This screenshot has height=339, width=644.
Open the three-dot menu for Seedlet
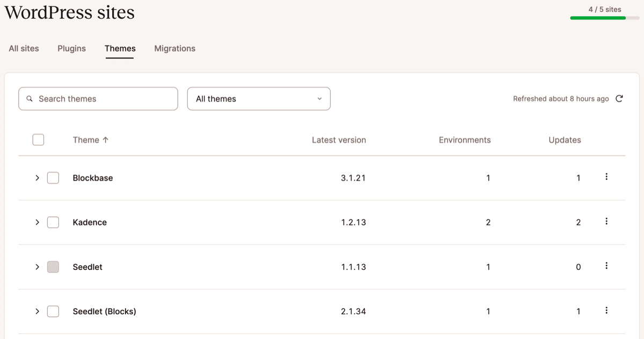606,266
